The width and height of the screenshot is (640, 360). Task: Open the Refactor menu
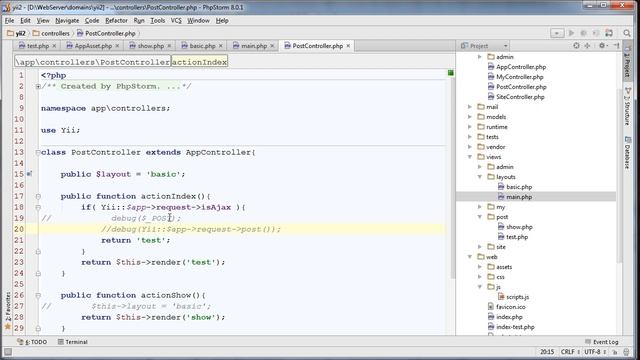[116, 20]
